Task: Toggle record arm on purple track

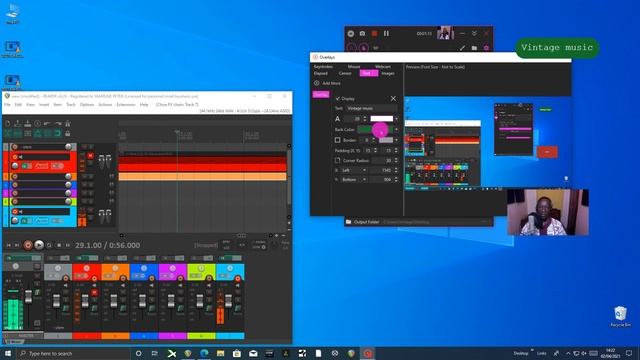Action: coord(15,193)
